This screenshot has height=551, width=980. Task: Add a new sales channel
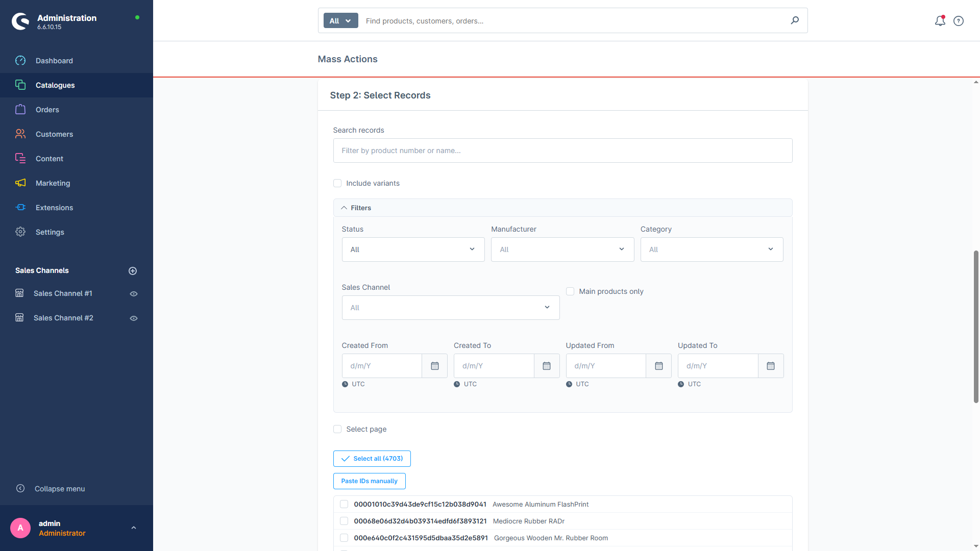133,271
